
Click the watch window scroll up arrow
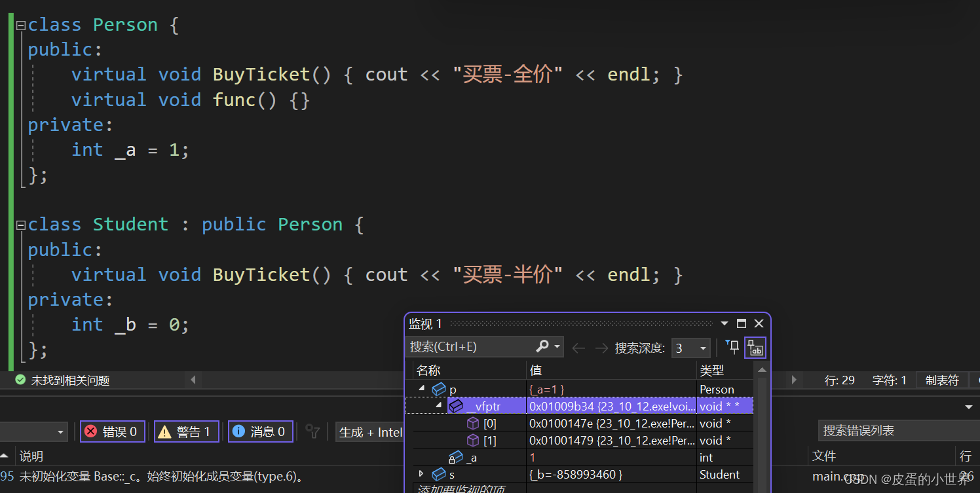761,370
